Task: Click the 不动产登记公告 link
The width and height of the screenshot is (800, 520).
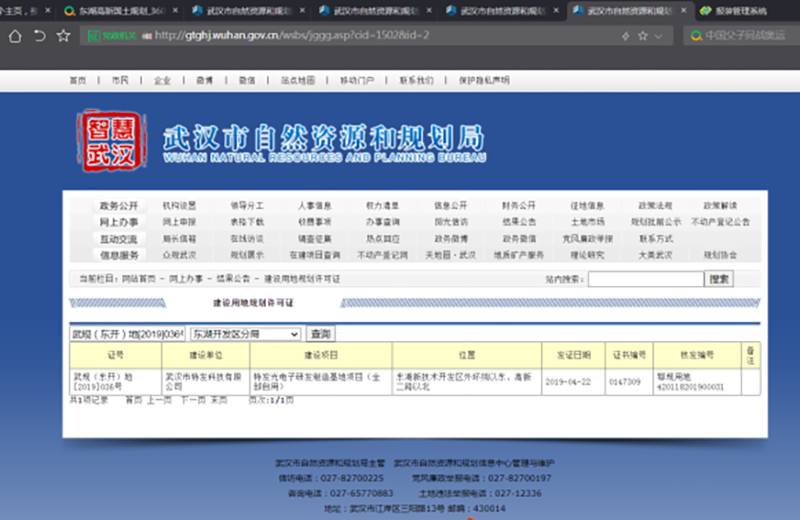Action: coord(720,222)
